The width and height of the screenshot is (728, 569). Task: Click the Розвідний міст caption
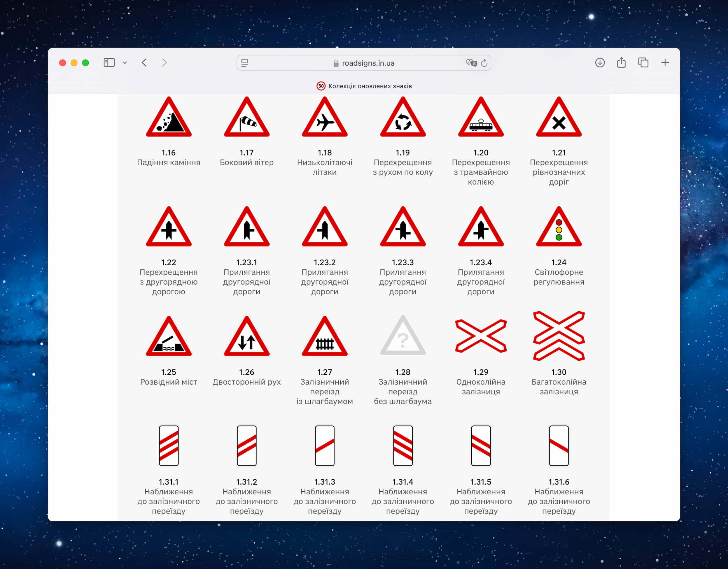(169, 382)
